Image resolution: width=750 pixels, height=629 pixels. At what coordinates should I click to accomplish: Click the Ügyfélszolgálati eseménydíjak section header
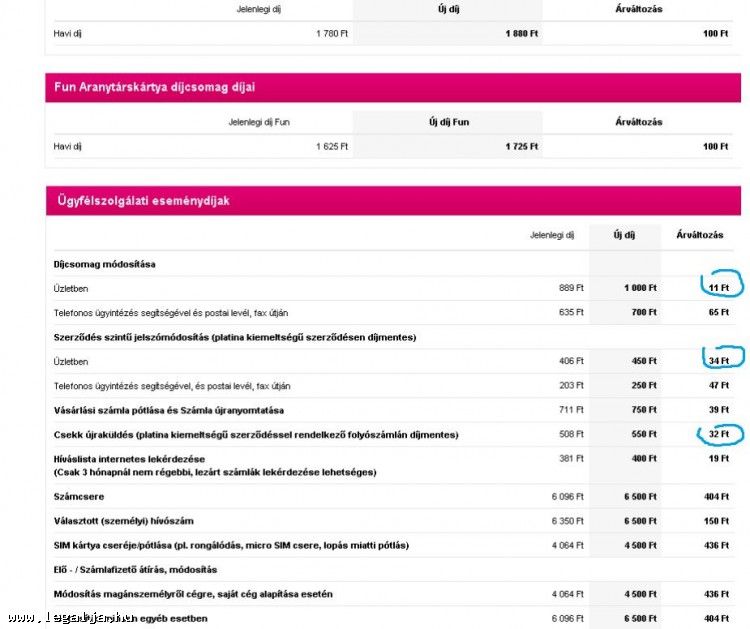(x=142, y=201)
